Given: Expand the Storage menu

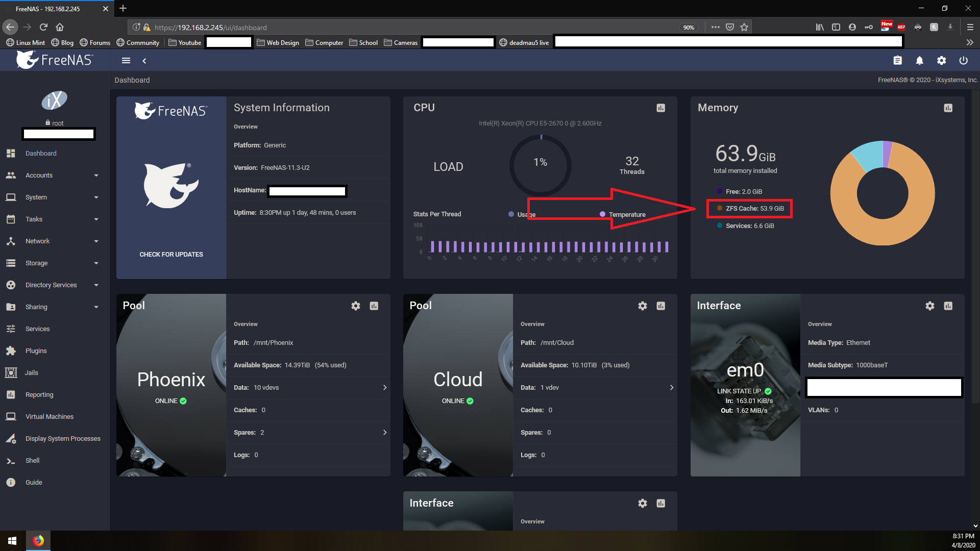Looking at the screenshot, I should (55, 263).
